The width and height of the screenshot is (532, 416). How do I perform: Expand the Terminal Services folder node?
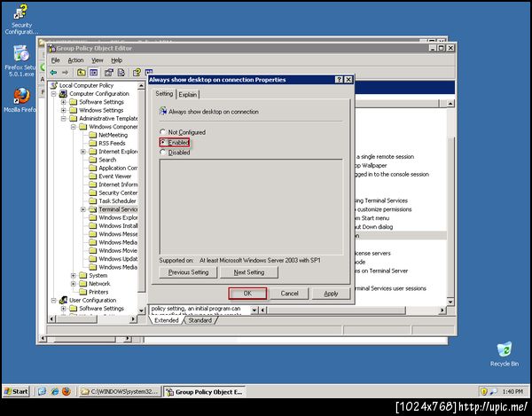[x=83, y=209]
